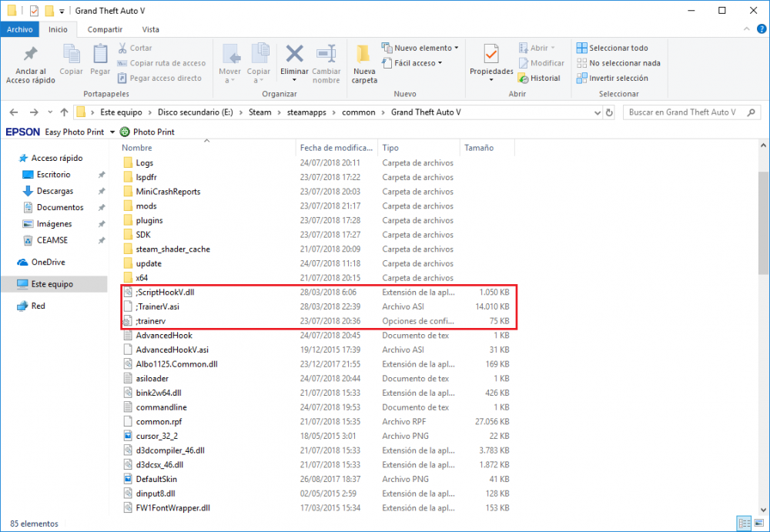Screen dimensions: 770x532
Task: Click the Forward navigation arrow
Action: click(33, 112)
